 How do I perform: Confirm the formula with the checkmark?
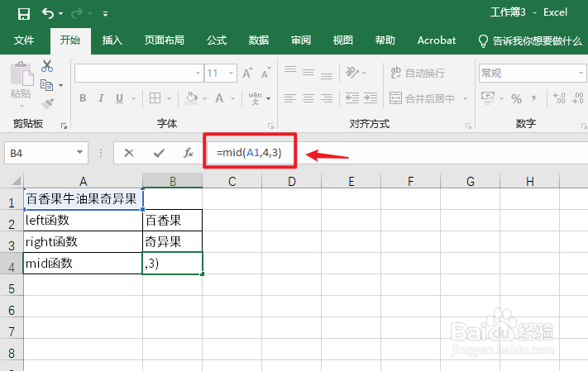pyautogui.click(x=159, y=153)
